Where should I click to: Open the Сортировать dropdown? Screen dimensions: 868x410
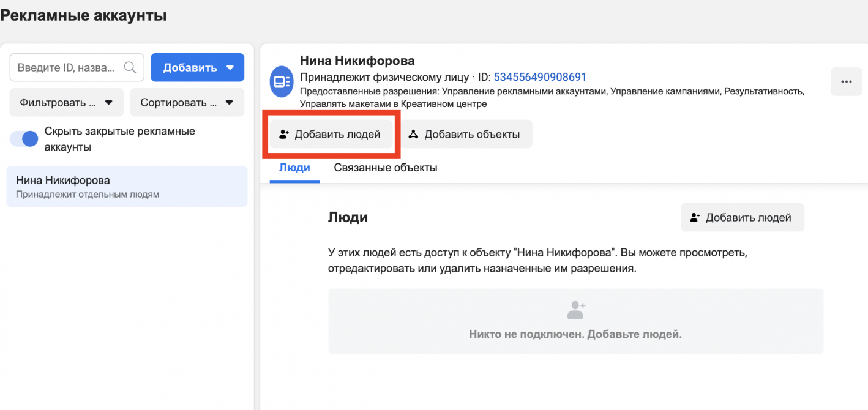[x=187, y=102]
